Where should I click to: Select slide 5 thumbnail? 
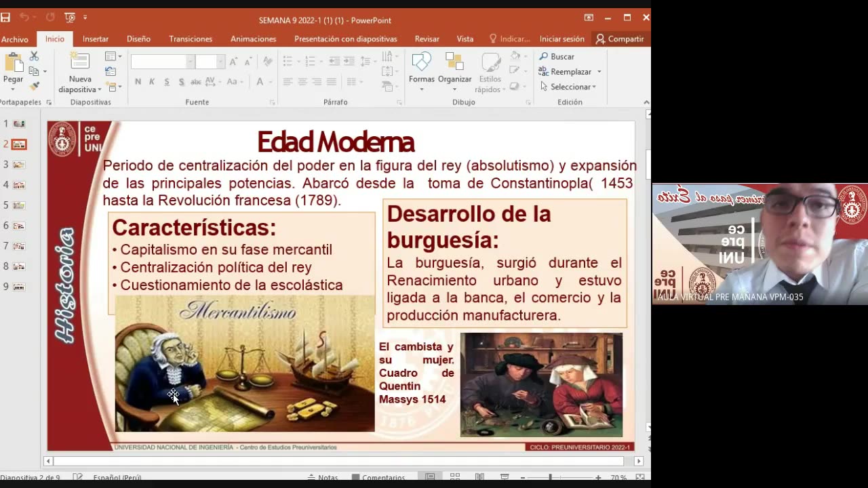(19, 205)
